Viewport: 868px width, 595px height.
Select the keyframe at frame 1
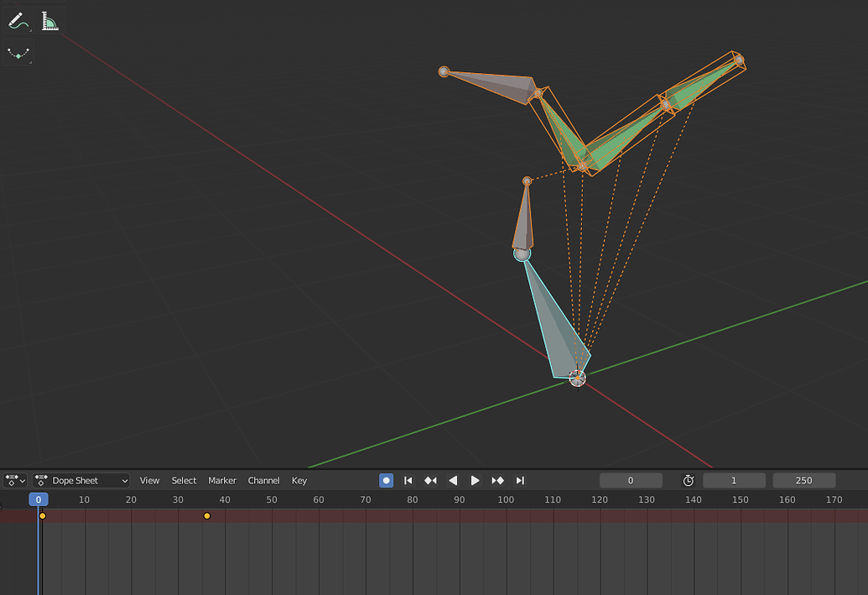pyautogui.click(x=43, y=516)
